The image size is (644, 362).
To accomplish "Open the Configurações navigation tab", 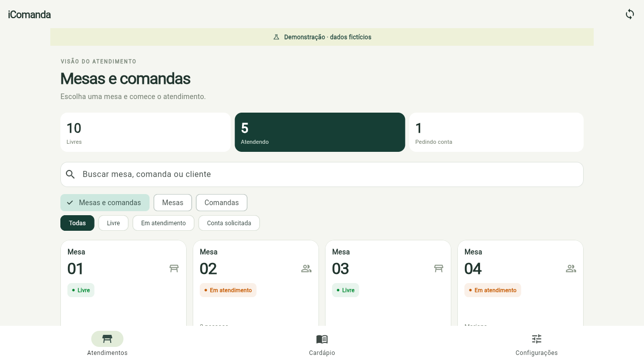I will coord(537,344).
